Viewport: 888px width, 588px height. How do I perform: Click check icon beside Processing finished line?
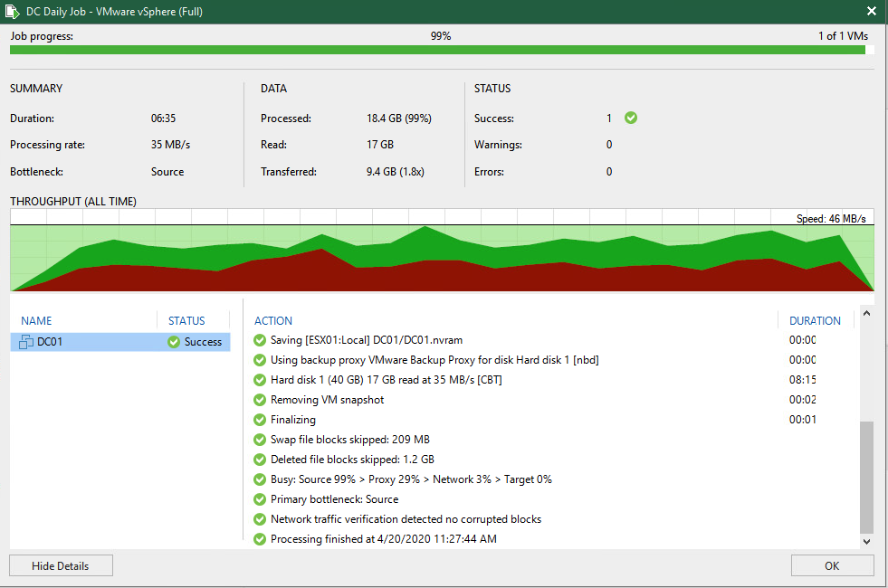coord(260,539)
